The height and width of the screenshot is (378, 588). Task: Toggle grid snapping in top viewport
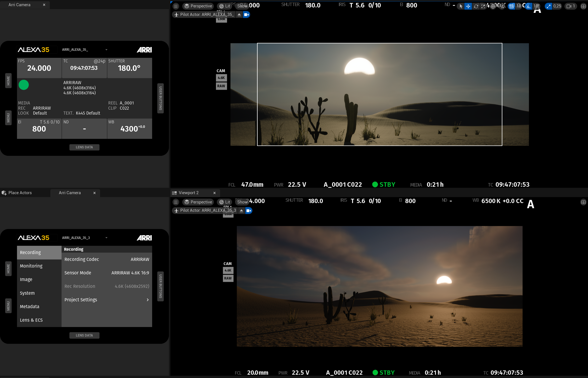tap(512, 6)
